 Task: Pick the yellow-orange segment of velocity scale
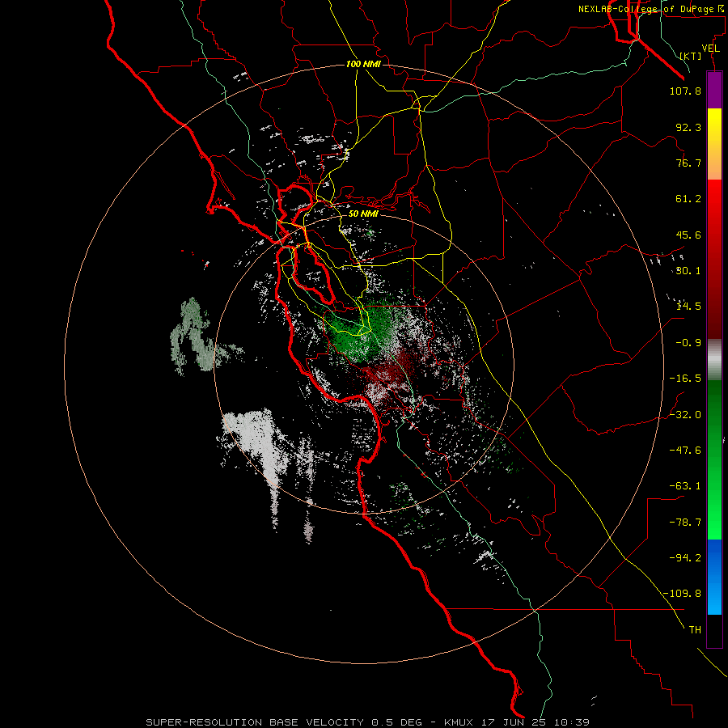tap(714, 145)
